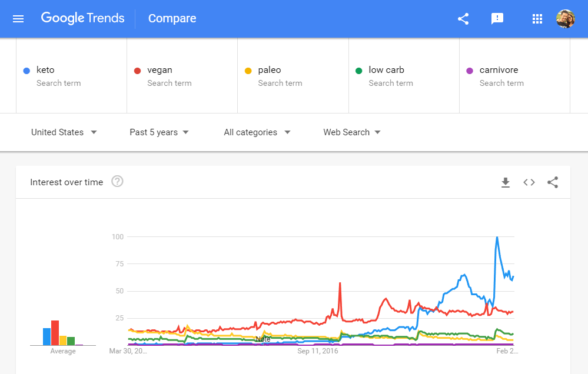Click the embed code icon
Image resolution: width=588 pixels, height=374 pixels.
[x=529, y=182]
